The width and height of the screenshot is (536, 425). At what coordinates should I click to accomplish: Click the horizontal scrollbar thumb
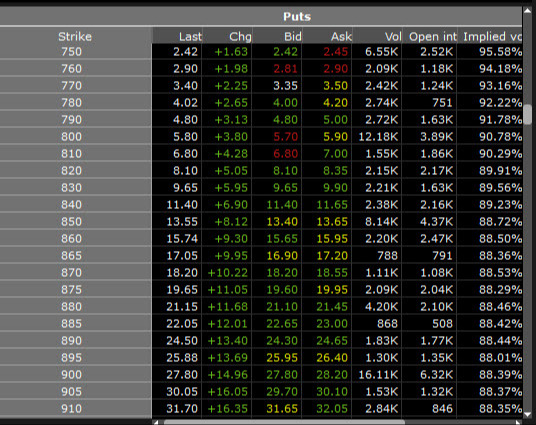click(284, 423)
